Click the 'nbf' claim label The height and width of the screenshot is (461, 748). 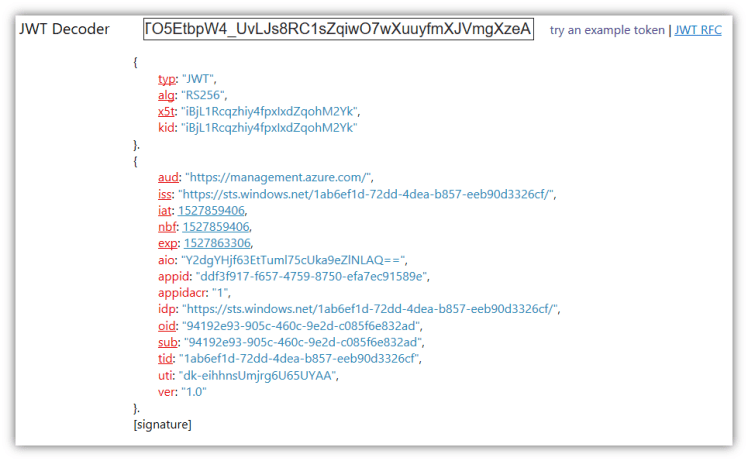tap(167, 227)
